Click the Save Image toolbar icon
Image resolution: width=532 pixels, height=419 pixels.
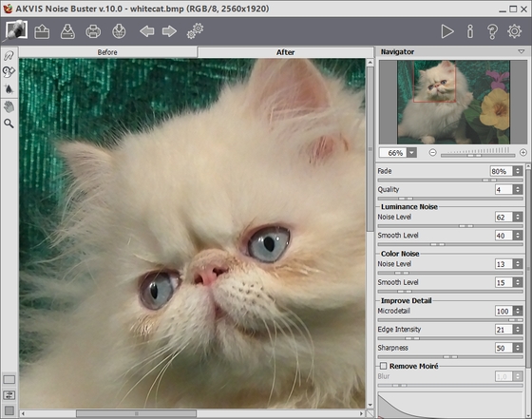[x=67, y=31]
